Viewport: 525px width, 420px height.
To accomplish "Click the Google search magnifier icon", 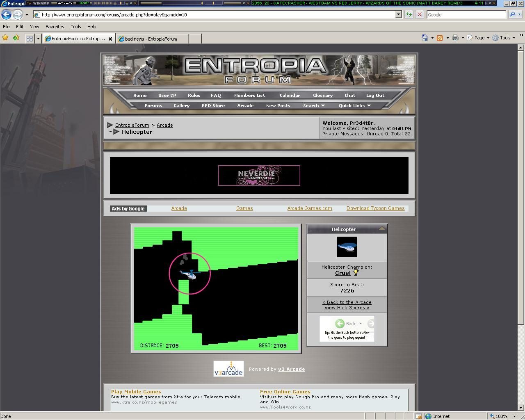I will [512, 14].
